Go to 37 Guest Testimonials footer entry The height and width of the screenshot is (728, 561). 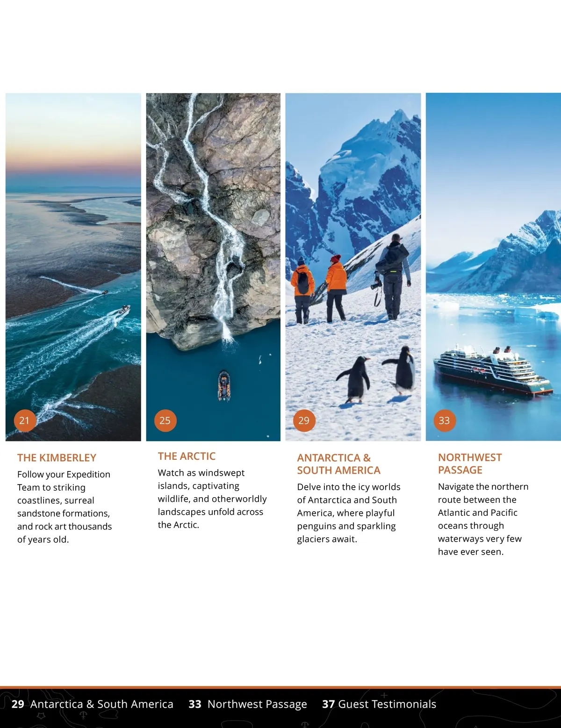click(x=379, y=704)
